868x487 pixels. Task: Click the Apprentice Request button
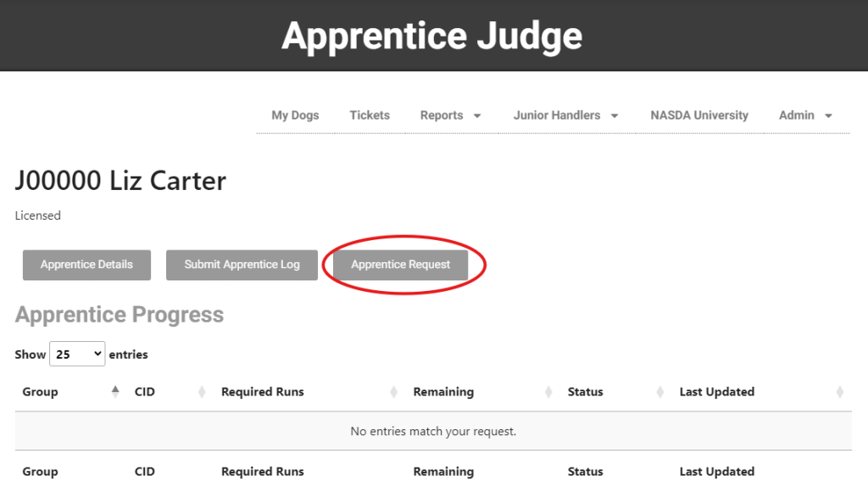pyautogui.click(x=400, y=265)
